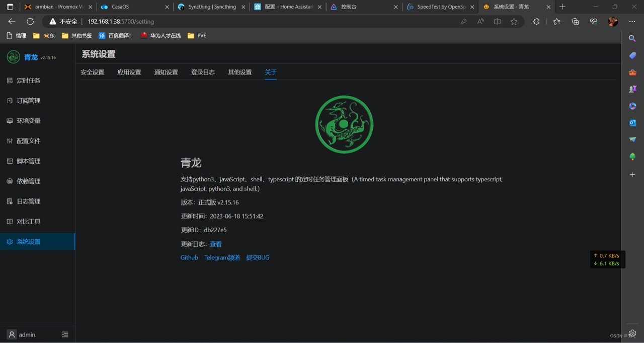The image size is (644, 343).
Task: Select the 关于 tab
Action: click(271, 72)
